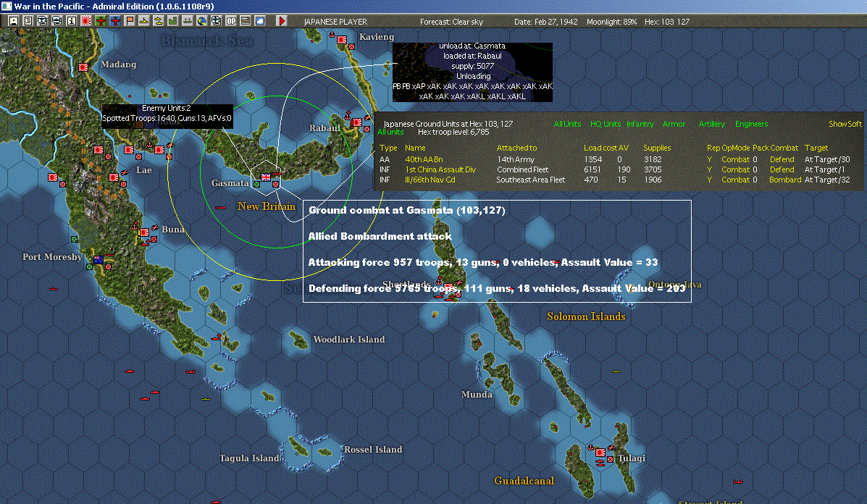Click the weather cloud toolbar icon

(x=259, y=21)
